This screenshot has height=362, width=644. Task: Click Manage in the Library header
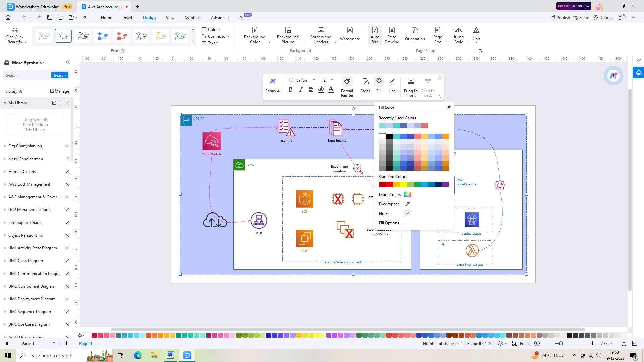(59, 91)
